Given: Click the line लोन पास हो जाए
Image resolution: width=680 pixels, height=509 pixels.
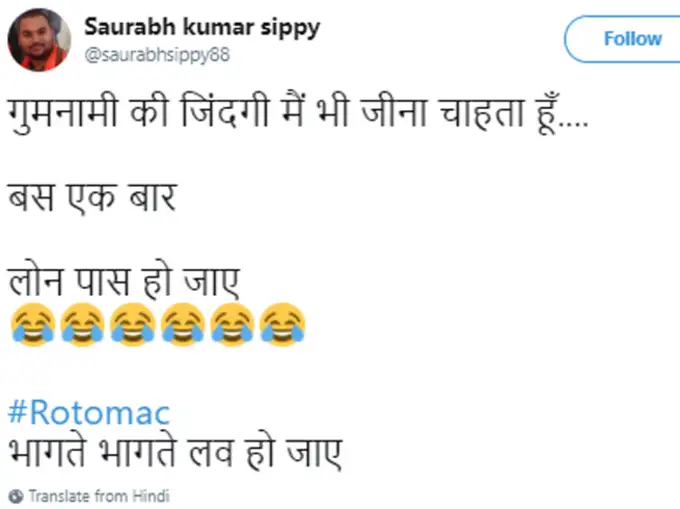Looking at the screenshot, I should pyautogui.click(x=125, y=280).
